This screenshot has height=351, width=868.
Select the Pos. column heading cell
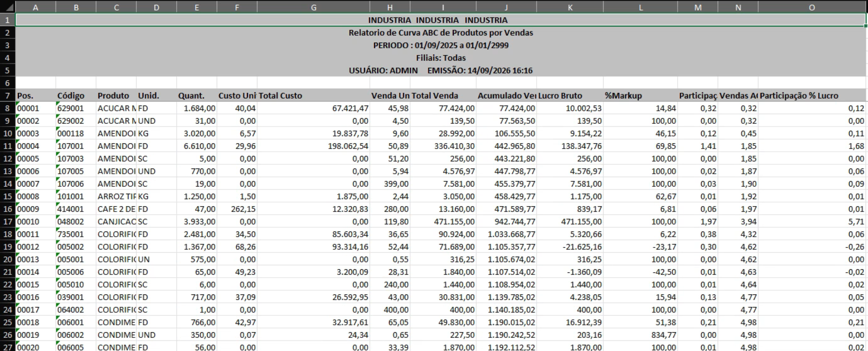click(x=35, y=95)
